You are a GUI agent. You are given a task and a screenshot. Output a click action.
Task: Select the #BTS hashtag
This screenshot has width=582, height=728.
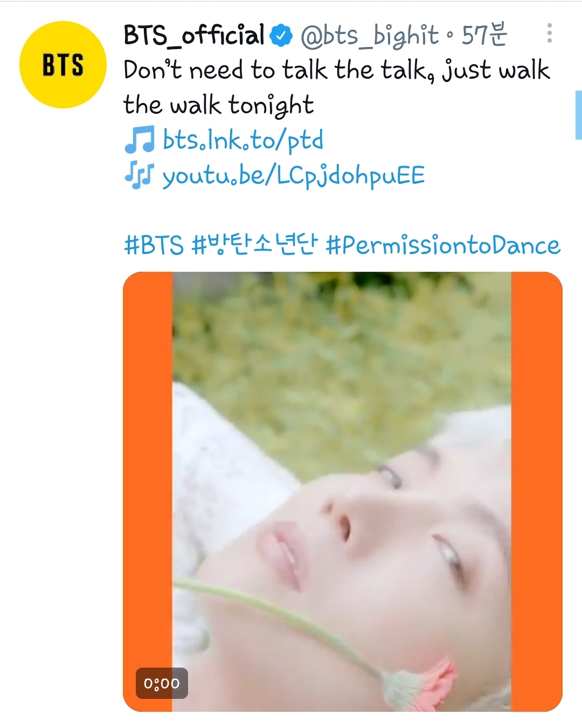(x=154, y=245)
